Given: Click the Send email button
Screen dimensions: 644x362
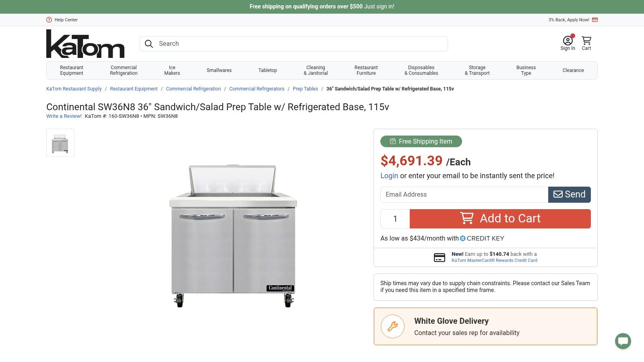Looking at the screenshot, I should (569, 195).
